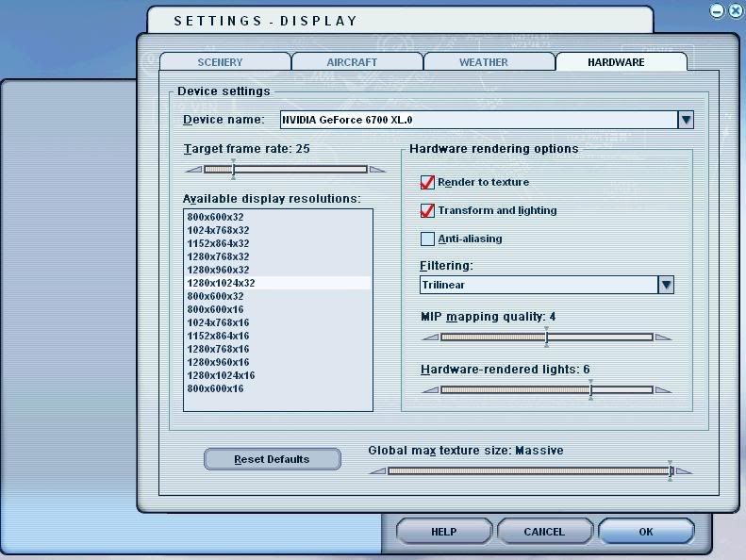Click the Target frame rate slider track
The height and width of the screenshot is (560, 746).
(286, 170)
